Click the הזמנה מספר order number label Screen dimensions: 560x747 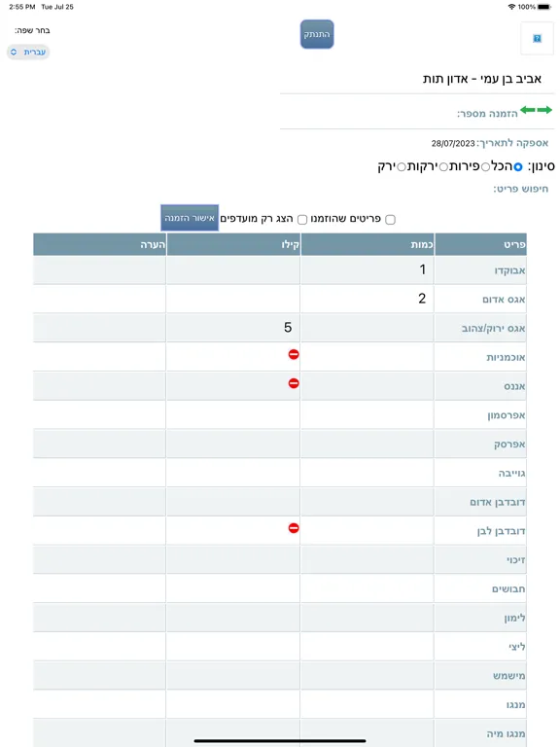pyautogui.click(x=487, y=114)
